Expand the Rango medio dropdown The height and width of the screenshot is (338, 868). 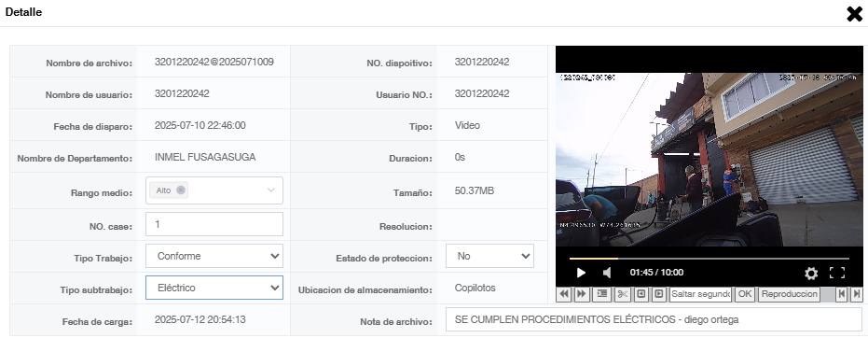[270, 190]
